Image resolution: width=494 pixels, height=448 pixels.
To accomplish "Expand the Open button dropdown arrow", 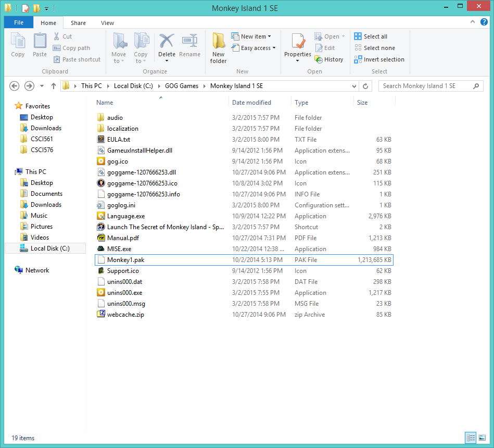I will coord(343,36).
